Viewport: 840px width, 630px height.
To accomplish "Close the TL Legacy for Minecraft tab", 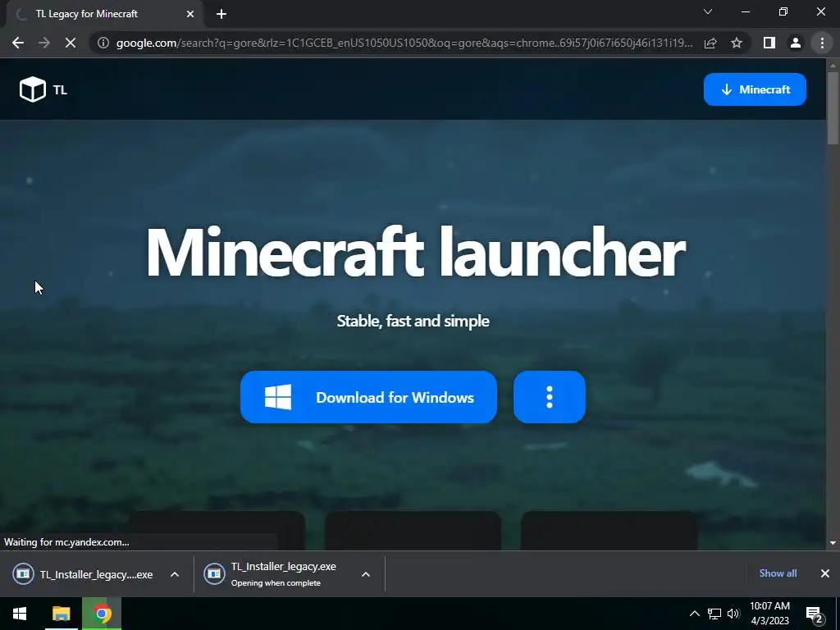I will pos(190,14).
